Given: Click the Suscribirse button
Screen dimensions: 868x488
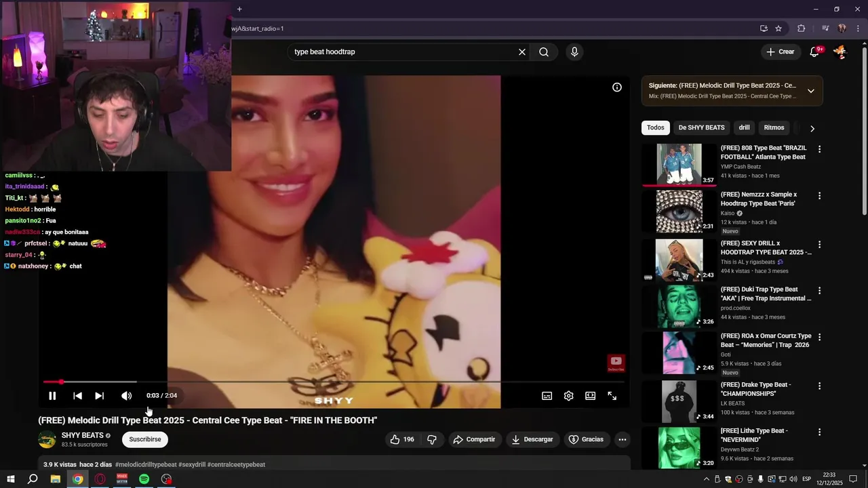Looking at the screenshot, I should pyautogui.click(x=145, y=440).
